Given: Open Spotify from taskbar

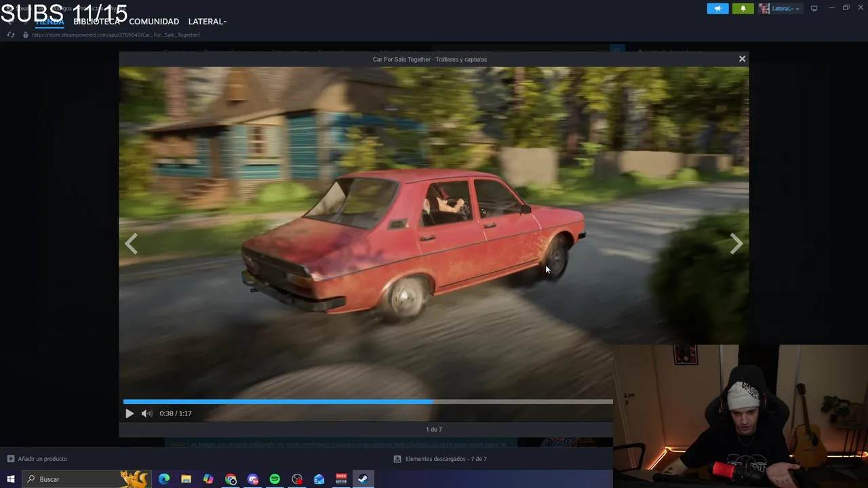Looking at the screenshot, I should click(275, 479).
